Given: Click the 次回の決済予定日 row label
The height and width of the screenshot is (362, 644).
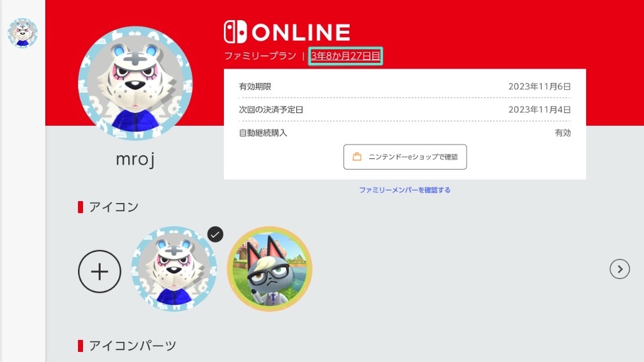Looking at the screenshot, I should coord(271,109).
